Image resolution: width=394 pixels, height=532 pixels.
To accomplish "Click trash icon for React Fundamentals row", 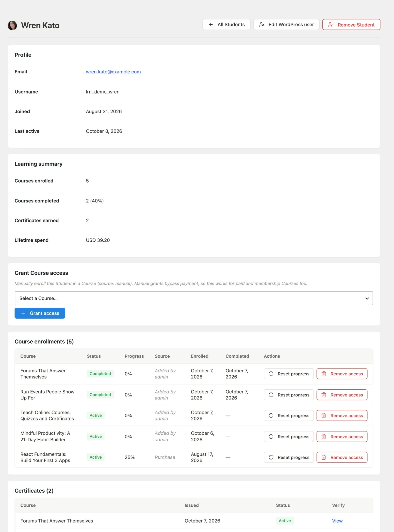I will click(x=324, y=457).
